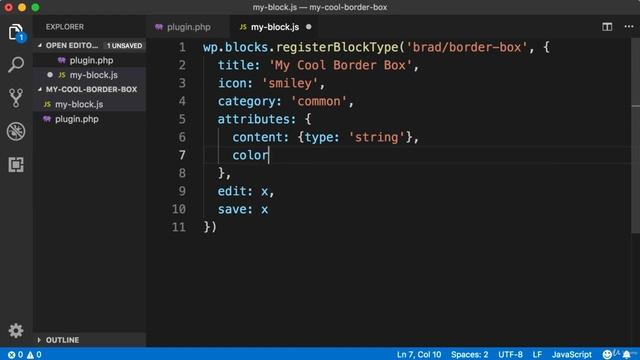Viewport: 640px width, 360px height.
Task: Open the feedback smiley in status bar
Action: [607, 354]
